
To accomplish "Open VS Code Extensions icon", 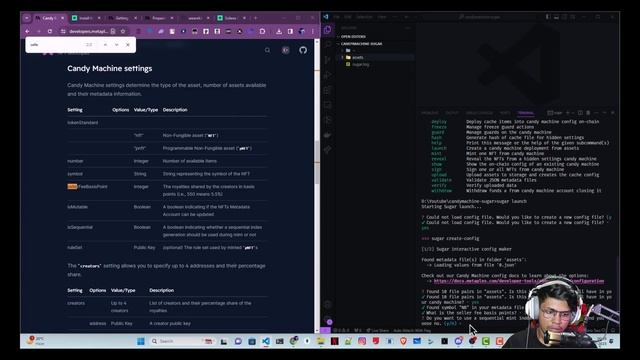I will pyautogui.click(x=327, y=90).
